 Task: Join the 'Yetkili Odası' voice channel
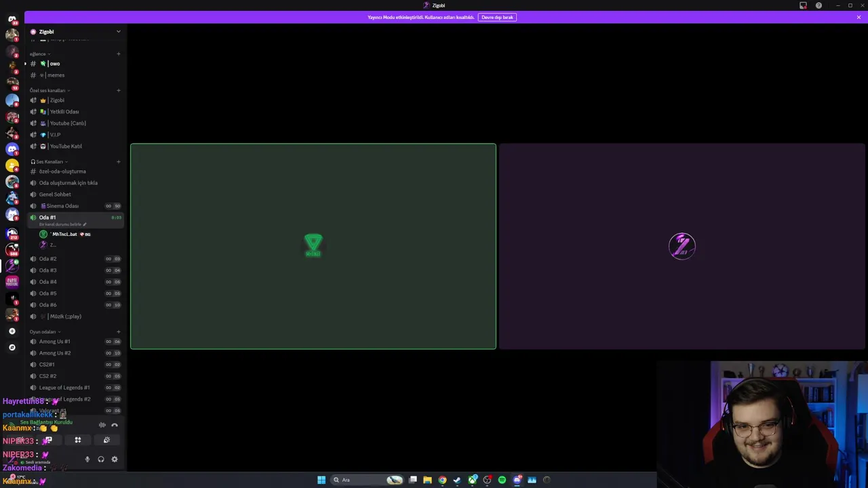[x=75, y=112]
